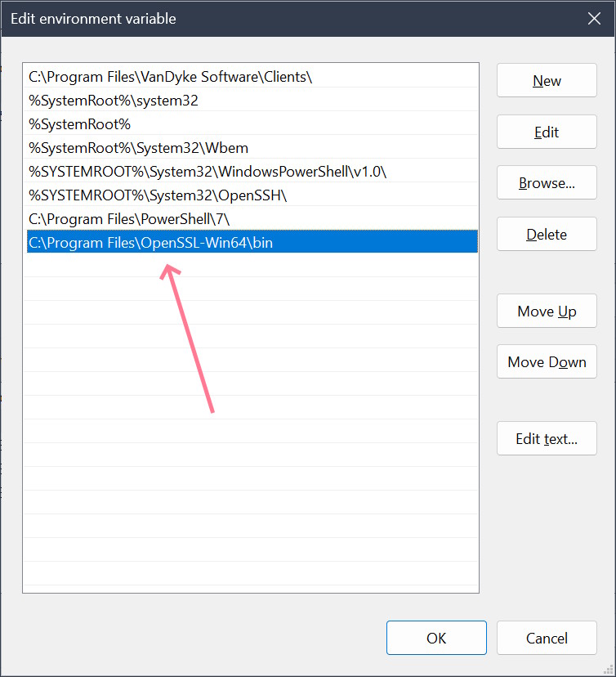Select the System32\Wbem path entry
The width and height of the screenshot is (616, 677).
(x=138, y=148)
